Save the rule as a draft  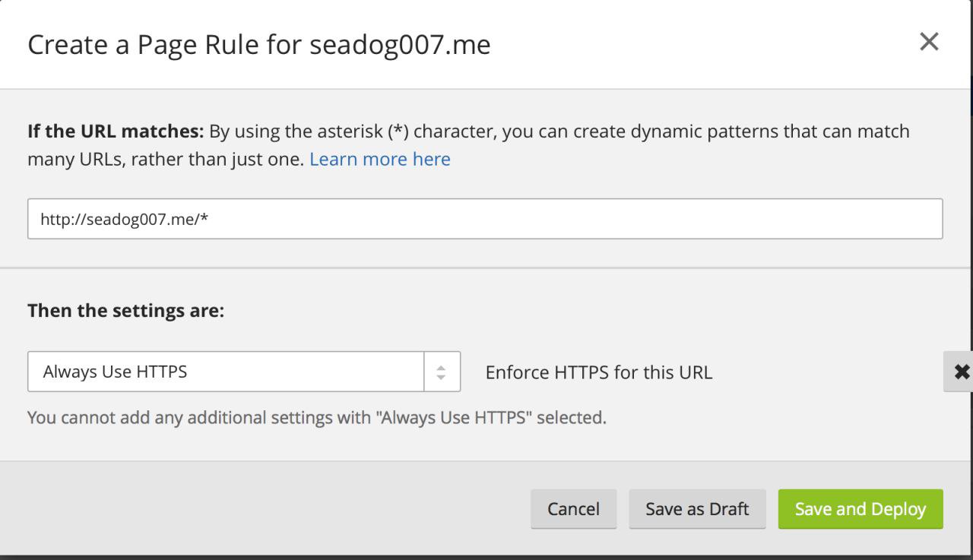pos(697,509)
